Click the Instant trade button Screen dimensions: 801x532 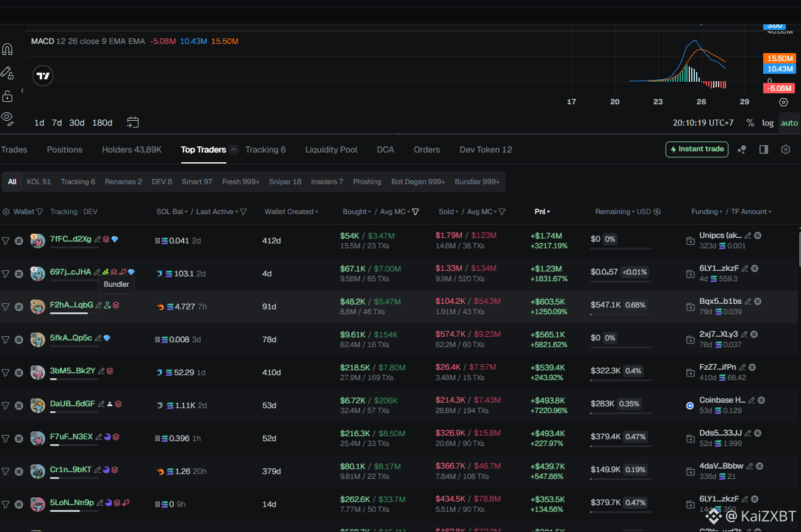coord(697,149)
